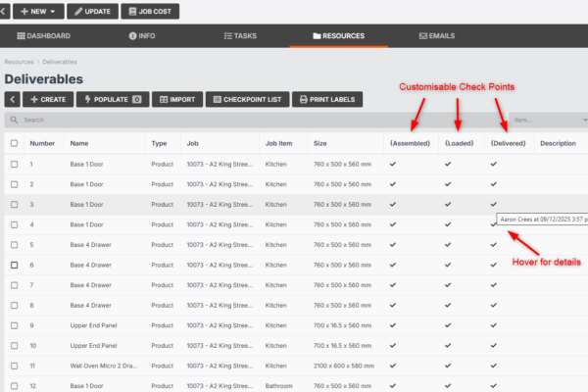Screen dimensions: 588x392
Task: Click Delivered checkmark in row 9
Action: 494,325
